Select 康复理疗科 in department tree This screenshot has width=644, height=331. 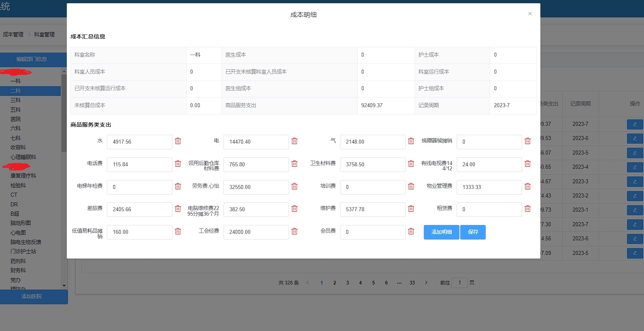coord(23,176)
